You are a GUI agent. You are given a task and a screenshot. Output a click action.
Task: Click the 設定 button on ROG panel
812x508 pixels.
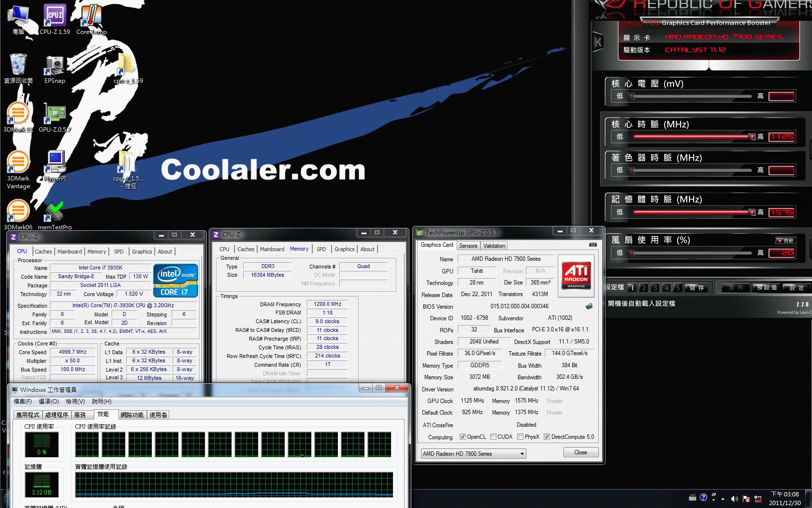[797, 288]
